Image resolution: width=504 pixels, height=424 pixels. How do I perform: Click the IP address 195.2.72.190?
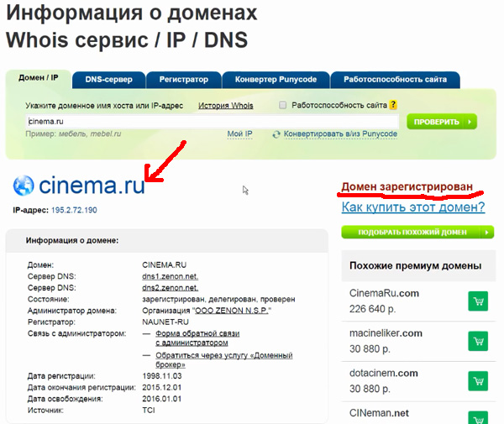[74, 210]
